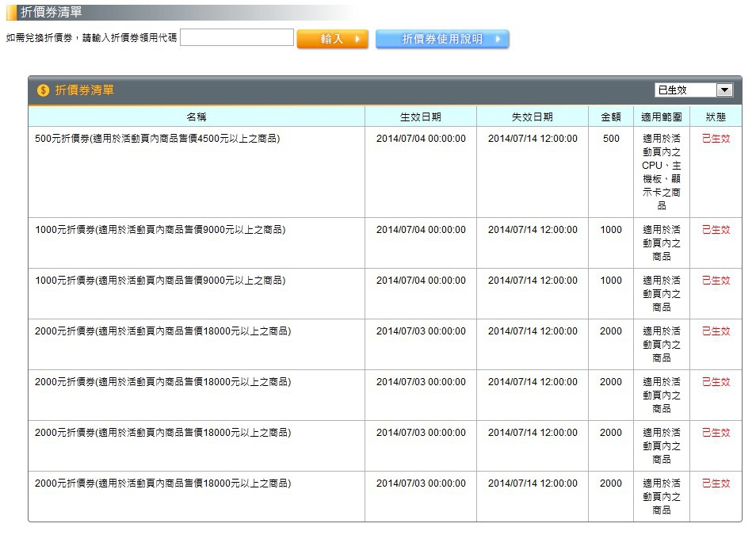Click the 已生效 status of the 500元 coupon
The width and height of the screenshot is (756, 535).
(x=716, y=139)
